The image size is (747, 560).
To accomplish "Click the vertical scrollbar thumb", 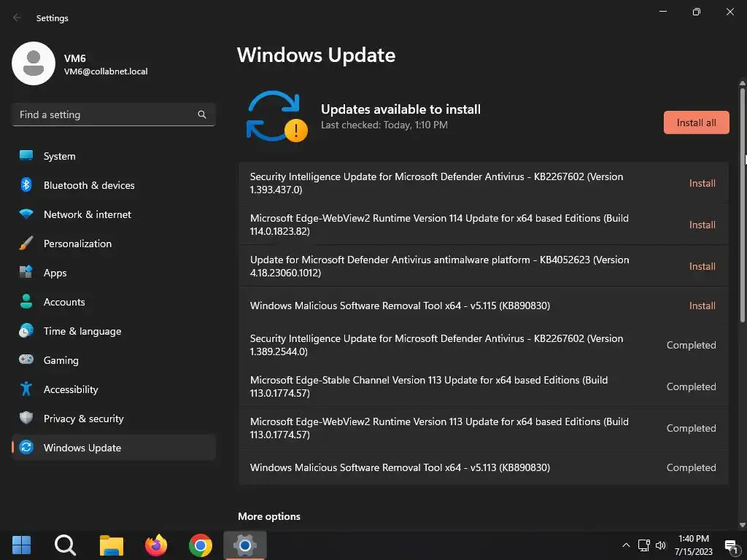I will click(x=742, y=205).
